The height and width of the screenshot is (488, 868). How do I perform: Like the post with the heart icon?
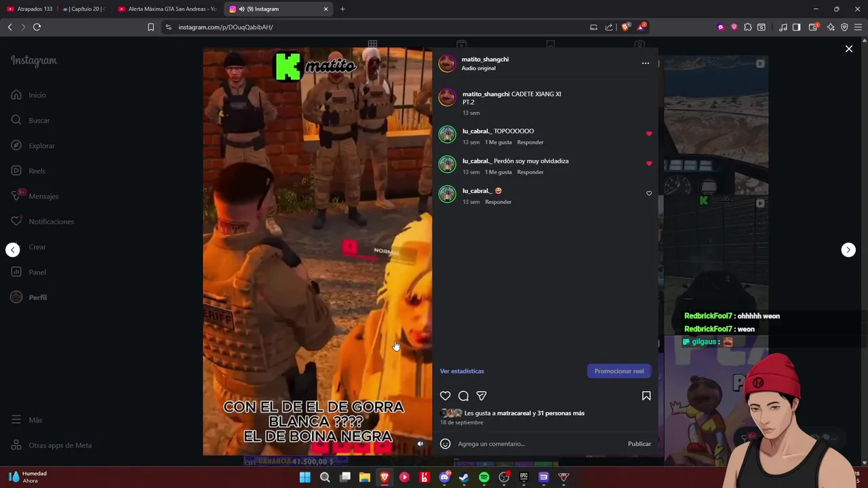(445, 396)
